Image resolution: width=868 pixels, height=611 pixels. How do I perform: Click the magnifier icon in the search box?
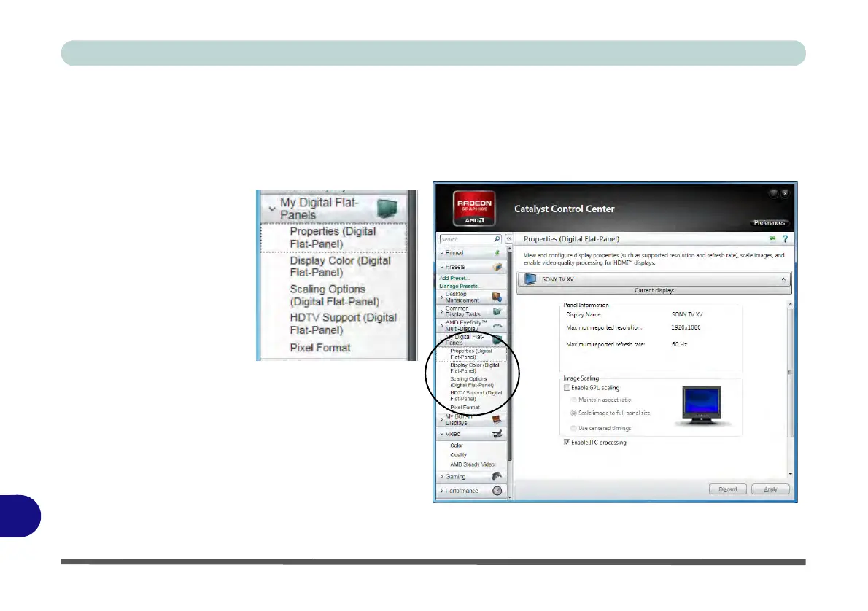point(497,239)
